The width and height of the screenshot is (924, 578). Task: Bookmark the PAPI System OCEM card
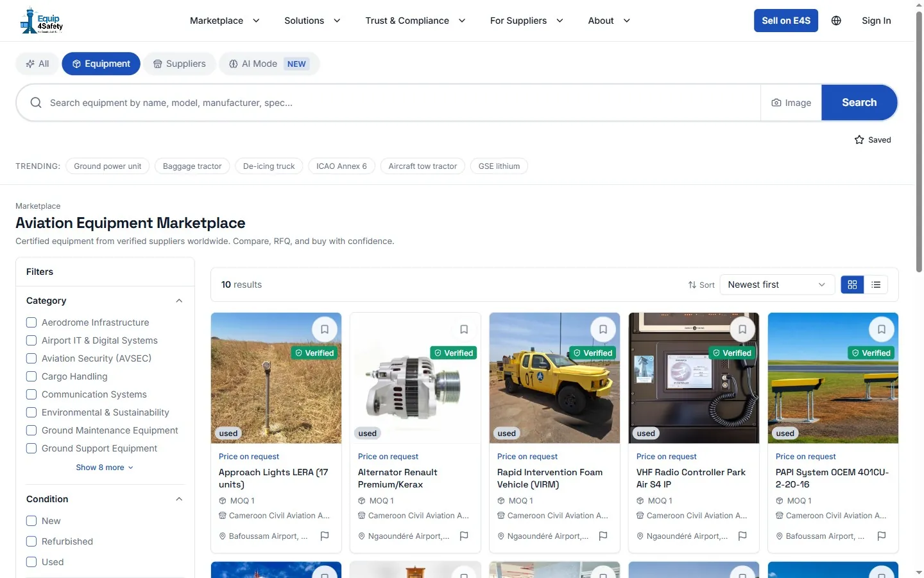pos(882,329)
